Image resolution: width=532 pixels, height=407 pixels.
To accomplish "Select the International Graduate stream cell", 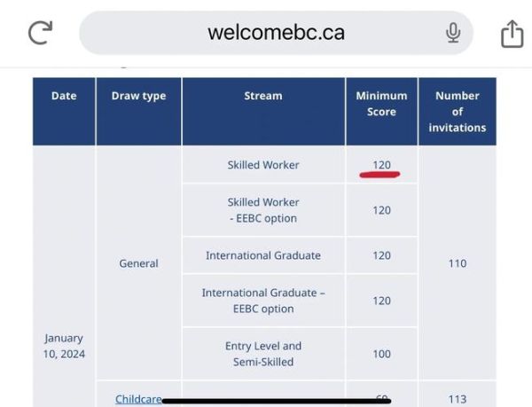I will 263,255.
